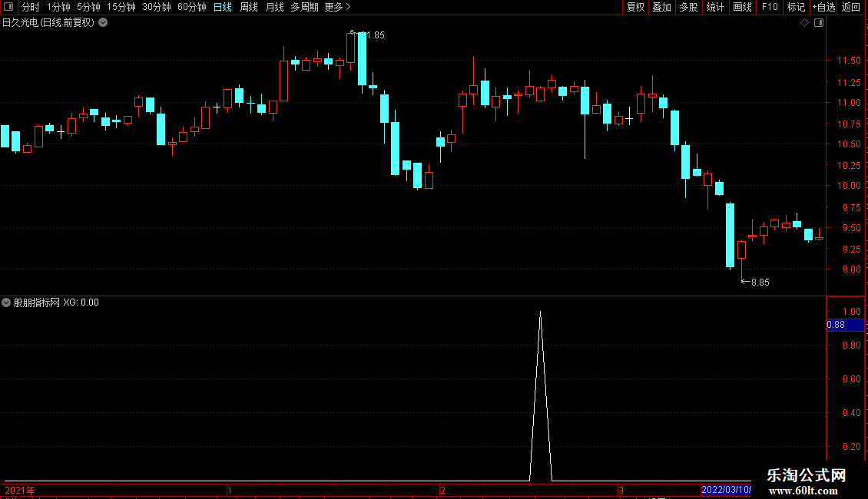Open dropdown next to 日久光电 title
Screen dimensions: 868x499
pos(103,23)
